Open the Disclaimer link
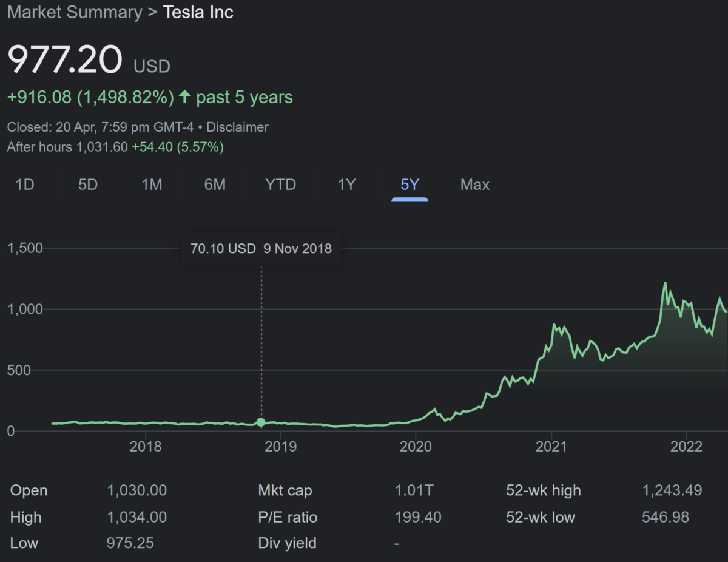The width and height of the screenshot is (728, 562). coord(238,127)
